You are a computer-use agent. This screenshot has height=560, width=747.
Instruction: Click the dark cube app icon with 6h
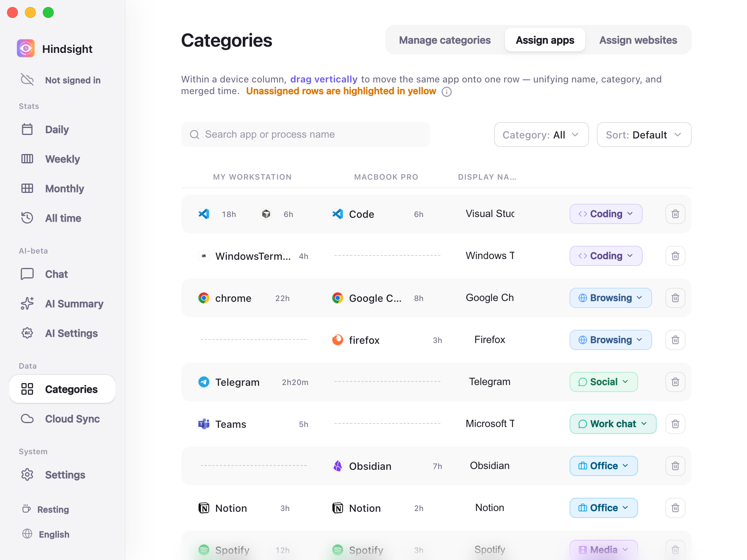click(266, 214)
